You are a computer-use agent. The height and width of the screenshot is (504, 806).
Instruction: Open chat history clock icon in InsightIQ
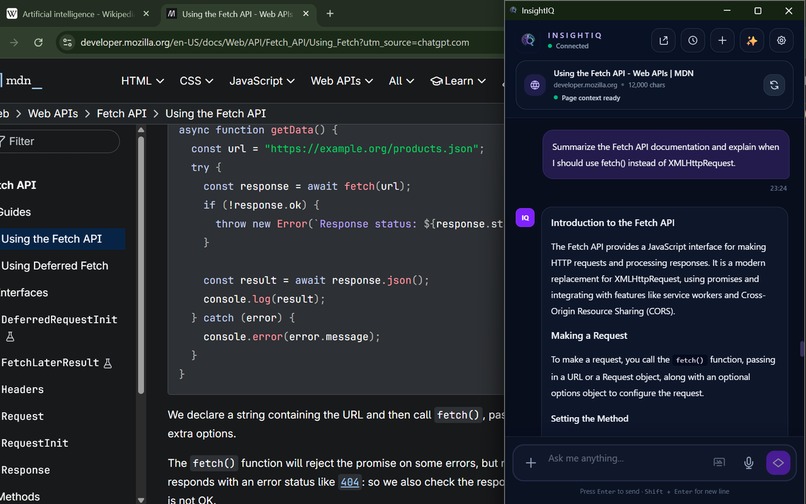pyautogui.click(x=692, y=41)
